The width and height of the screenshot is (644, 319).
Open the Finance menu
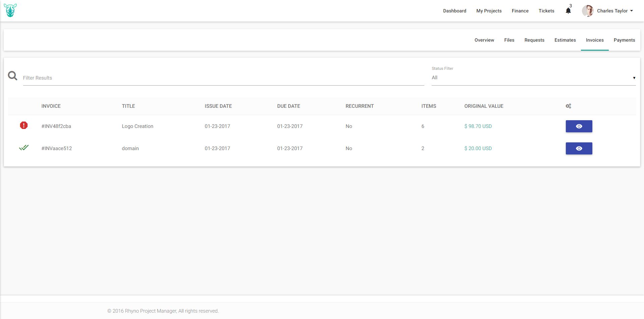point(520,11)
